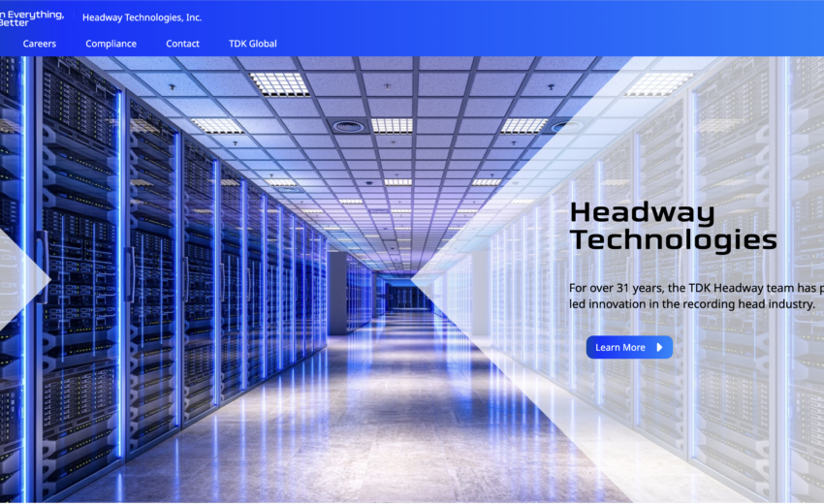Image resolution: width=824 pixels, height=504 pixels.
Task: Select the Headway Technologies hero heading
Action: 673,227
